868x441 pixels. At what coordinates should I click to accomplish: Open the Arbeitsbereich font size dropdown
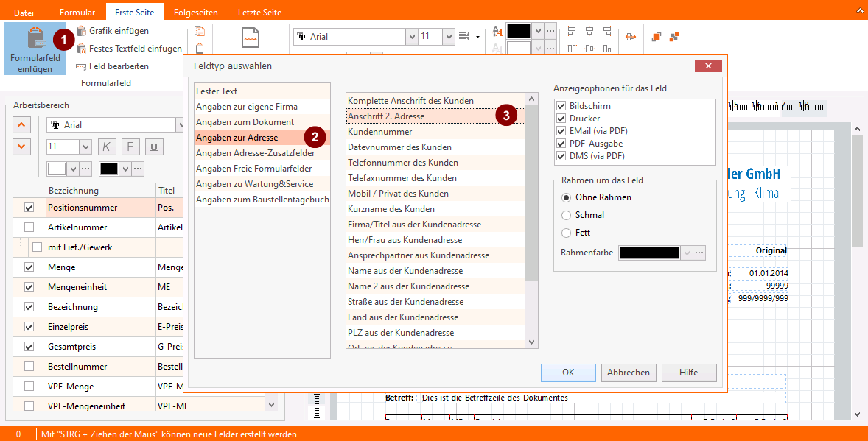click(x=84, y=147)
